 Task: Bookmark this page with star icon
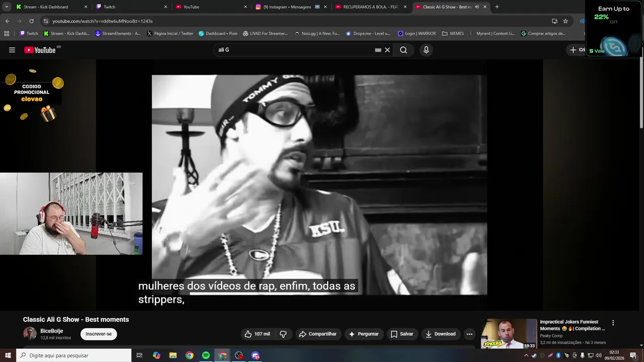[566, 21]
